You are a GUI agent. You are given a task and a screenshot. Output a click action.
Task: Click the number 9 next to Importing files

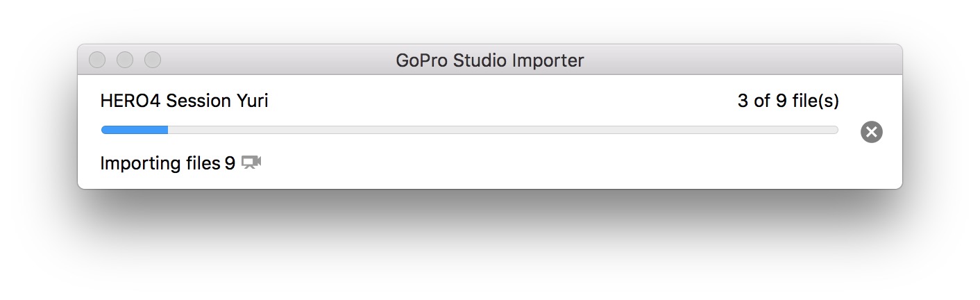point(230,164)
